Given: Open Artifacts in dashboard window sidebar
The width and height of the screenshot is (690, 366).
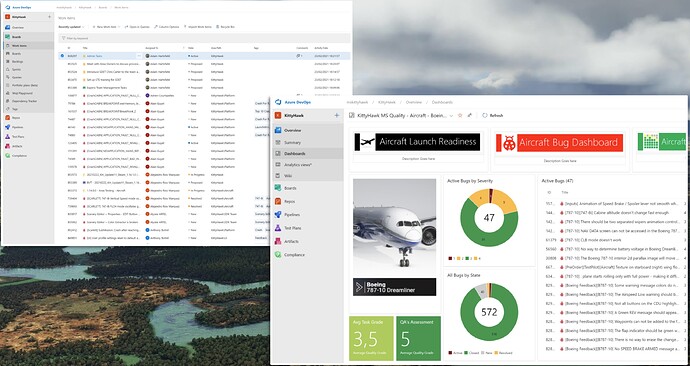Looking at the screenshot, I should pyautogui.click(x=287, y=242).
